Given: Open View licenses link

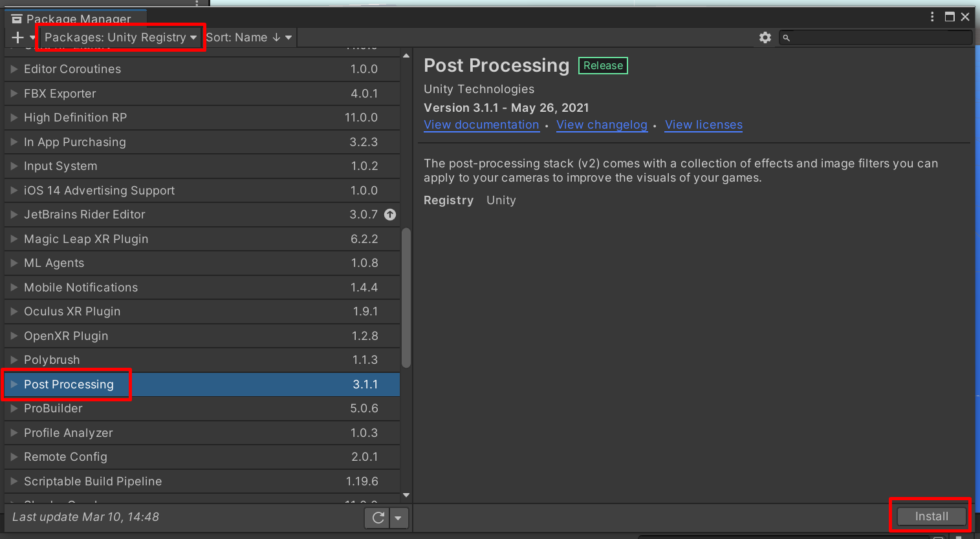Looking at the screenshot, I should click(704, 125).
